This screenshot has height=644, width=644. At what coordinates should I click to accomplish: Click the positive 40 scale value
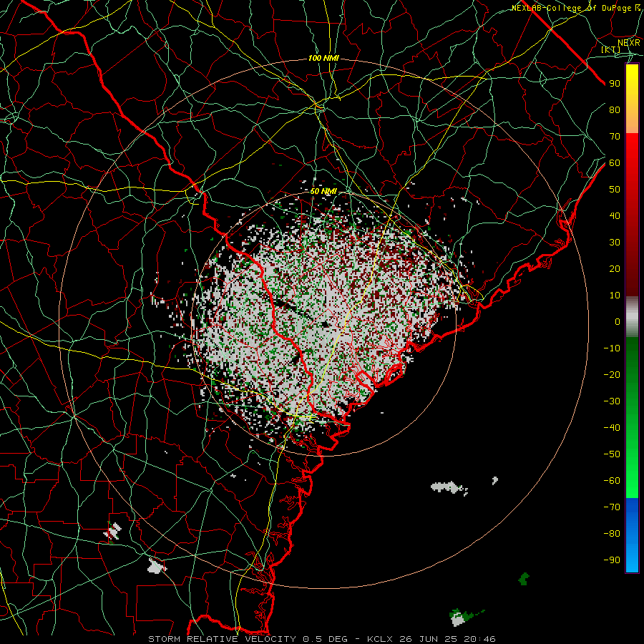pos(615,215)
